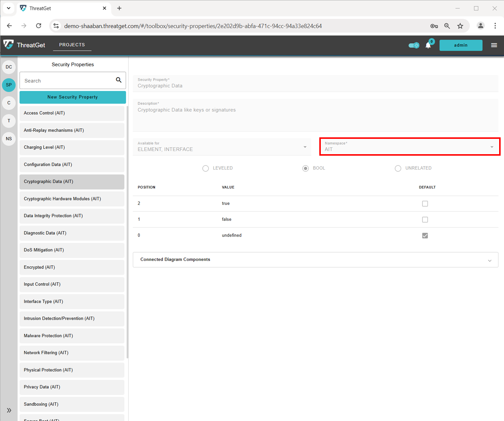Check the default box for true value
Viewport: 504px width, 421px height.
(425, 204)
